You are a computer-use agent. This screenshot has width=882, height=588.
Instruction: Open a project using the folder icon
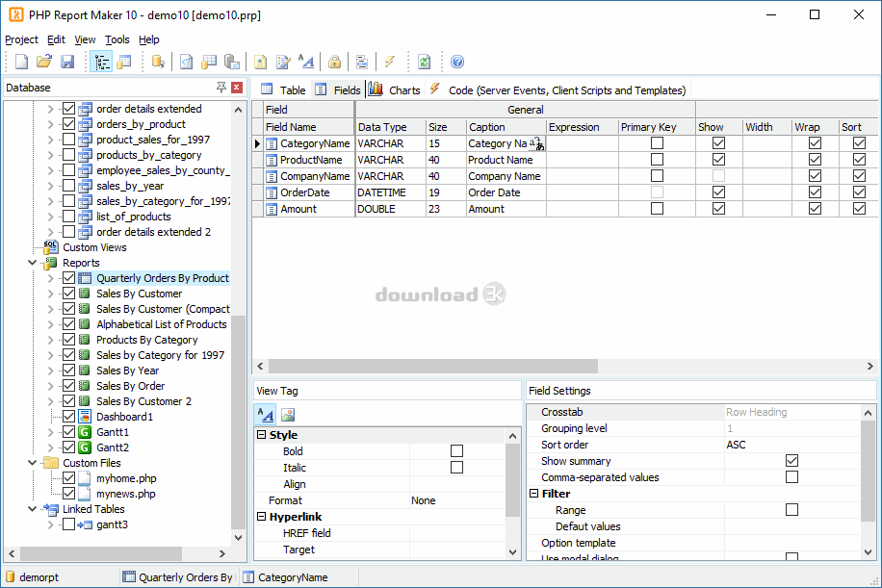(x=44, y=62)
